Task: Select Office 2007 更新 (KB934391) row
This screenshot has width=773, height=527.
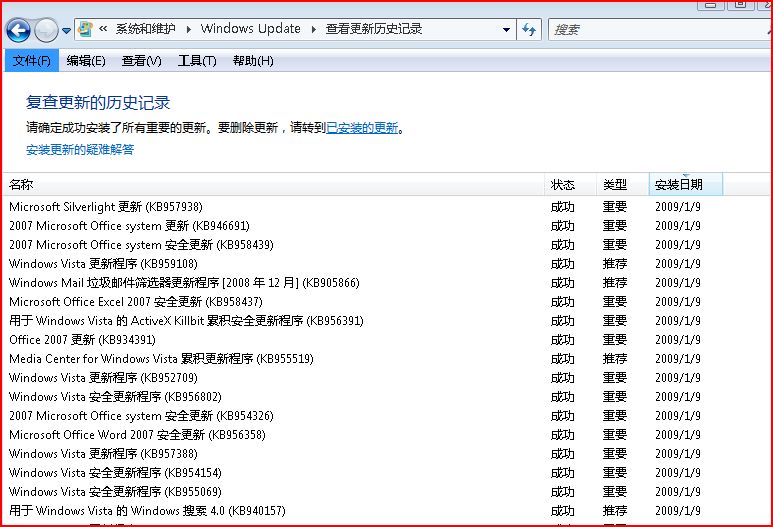Action: point(386,340)
